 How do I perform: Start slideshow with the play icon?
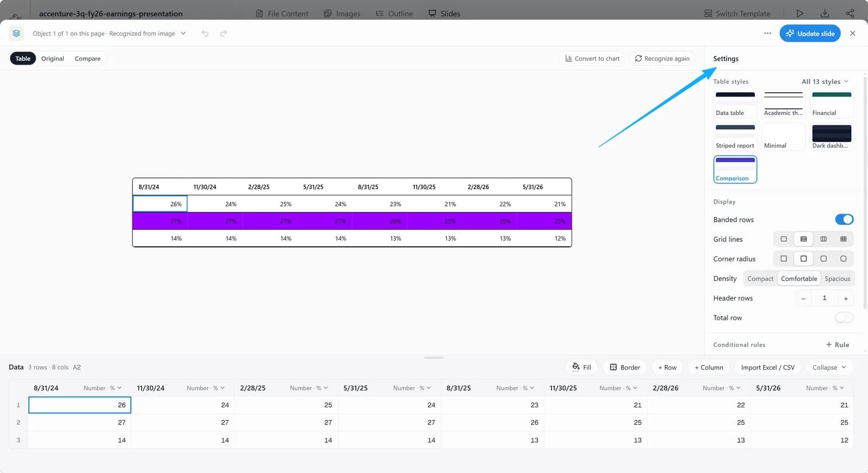(800, 14)
